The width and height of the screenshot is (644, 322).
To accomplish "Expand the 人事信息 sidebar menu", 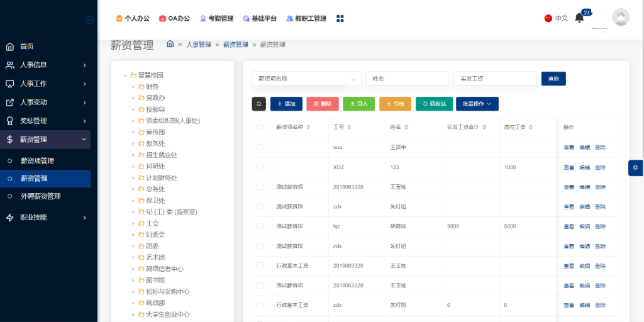I will (x=45, y=65).
